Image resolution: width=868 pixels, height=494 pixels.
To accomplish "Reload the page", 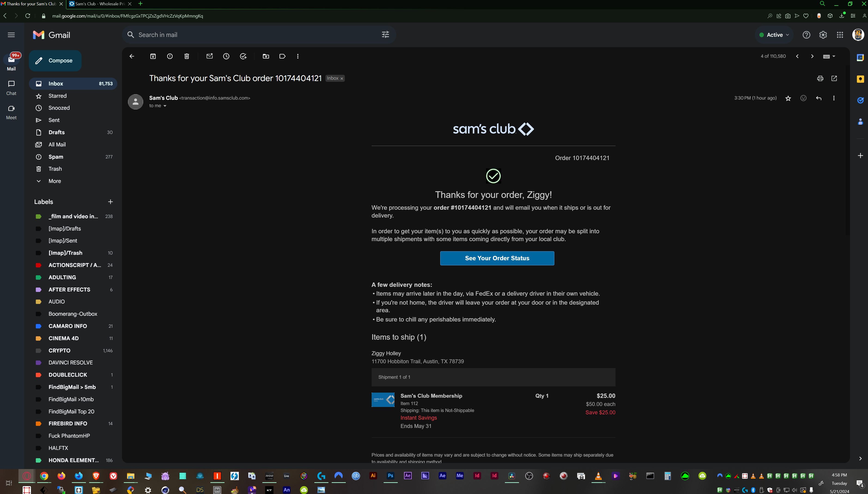I will 28,16.
